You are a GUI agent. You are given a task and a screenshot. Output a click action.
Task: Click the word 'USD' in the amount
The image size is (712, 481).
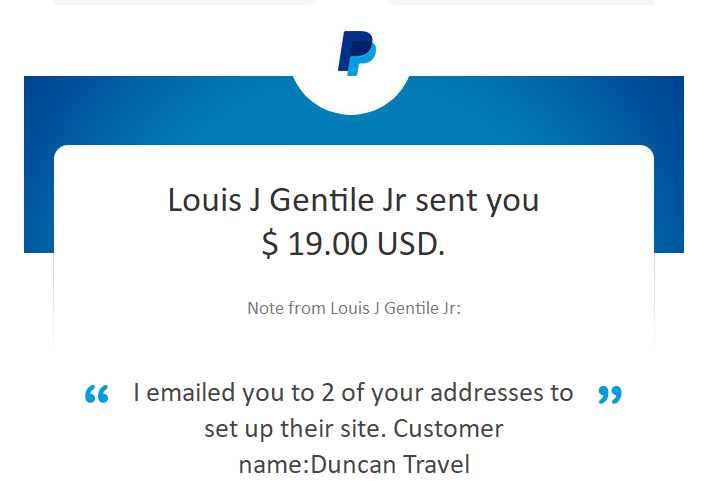tap(407, 244)
